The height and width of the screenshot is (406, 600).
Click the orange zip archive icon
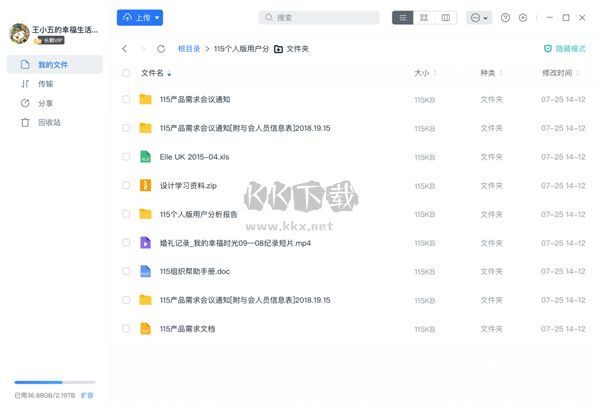145,185
